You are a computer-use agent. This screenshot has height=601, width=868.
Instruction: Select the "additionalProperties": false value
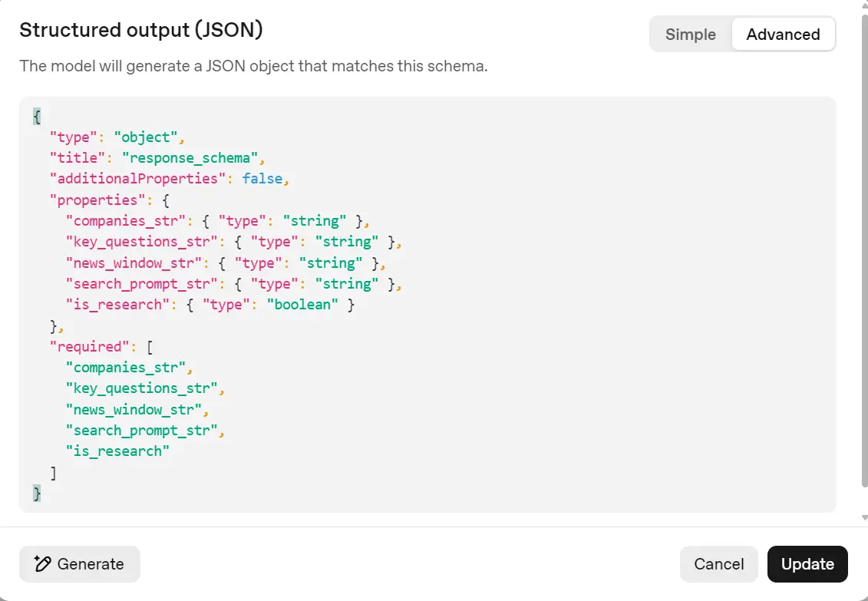[x=264, y=178]
